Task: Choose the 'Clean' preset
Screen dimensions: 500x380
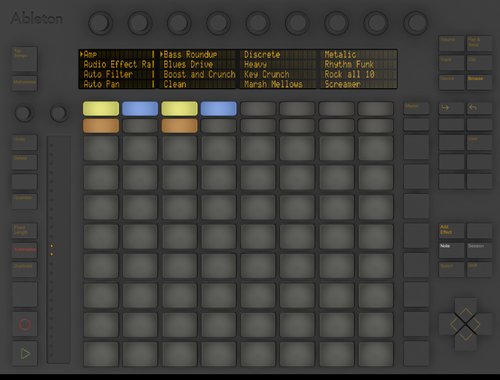Action: tap(175, 84)
